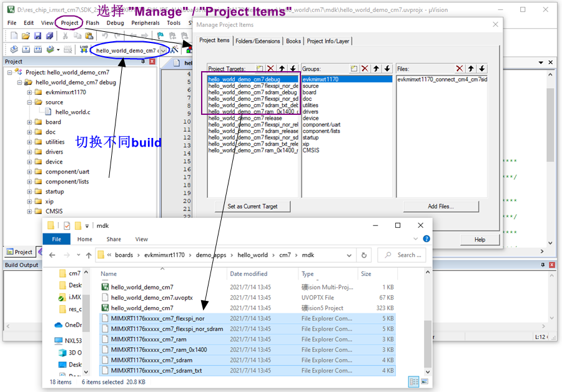Click the Rebuild all target files icon

click(38, 49)
